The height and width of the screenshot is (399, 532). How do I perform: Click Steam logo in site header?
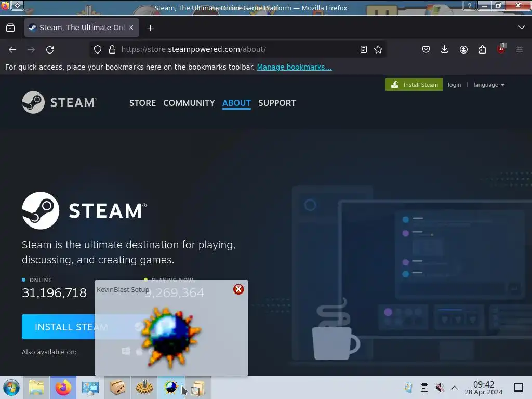click(59, 102)
